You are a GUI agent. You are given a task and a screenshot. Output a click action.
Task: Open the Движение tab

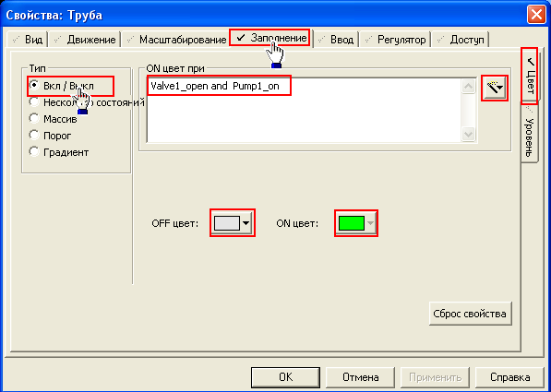point(84,40)
